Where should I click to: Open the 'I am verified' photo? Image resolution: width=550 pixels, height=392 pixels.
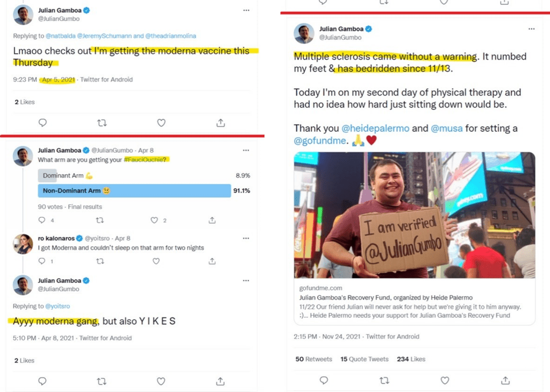(x=414, y=215)
